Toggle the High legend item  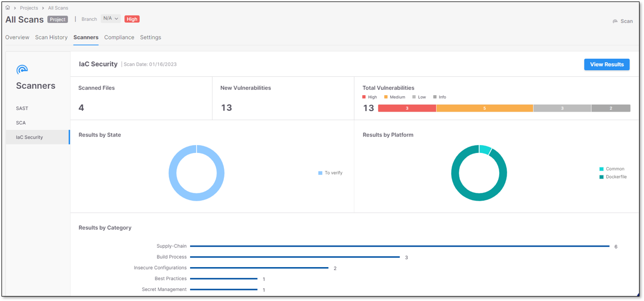coord(370,97)
